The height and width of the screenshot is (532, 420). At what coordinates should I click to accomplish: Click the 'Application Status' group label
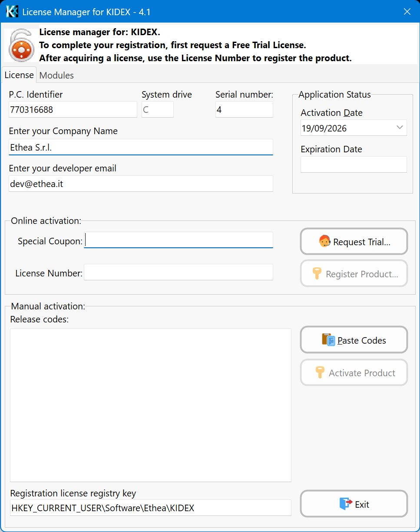pyautogui.click(x=335, y=95)
